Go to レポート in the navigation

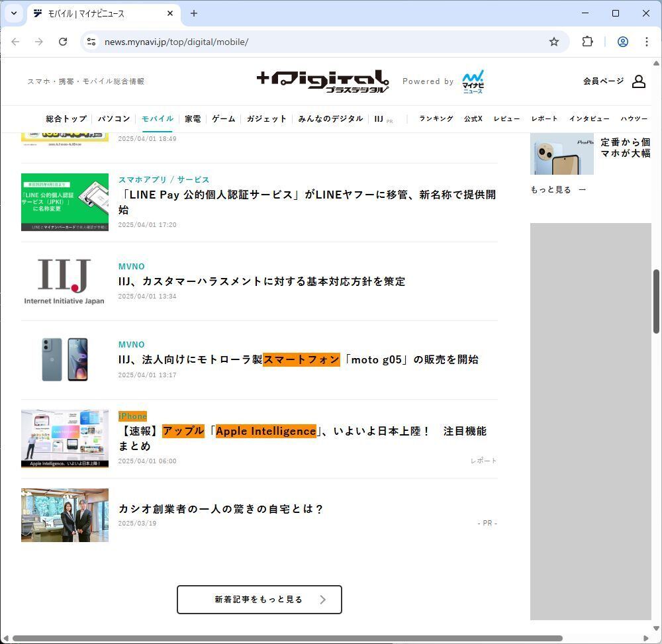tap(544, 118)
